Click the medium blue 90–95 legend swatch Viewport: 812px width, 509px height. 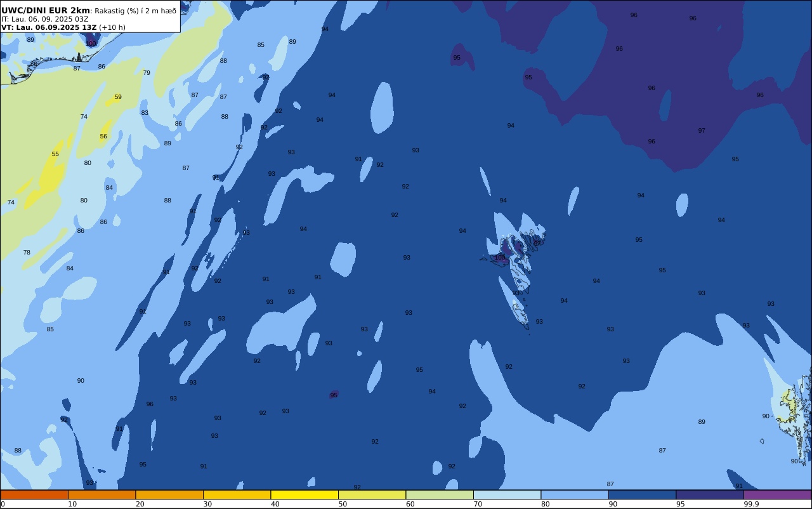point(642,494)
